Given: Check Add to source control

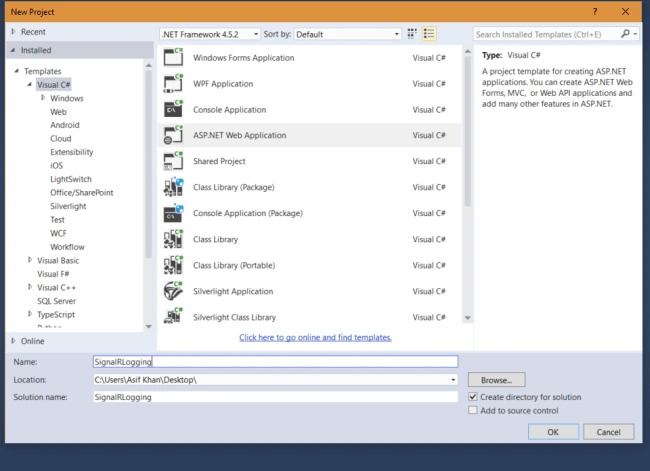Looking at the screenshot, I should click(x=473, y=410).
